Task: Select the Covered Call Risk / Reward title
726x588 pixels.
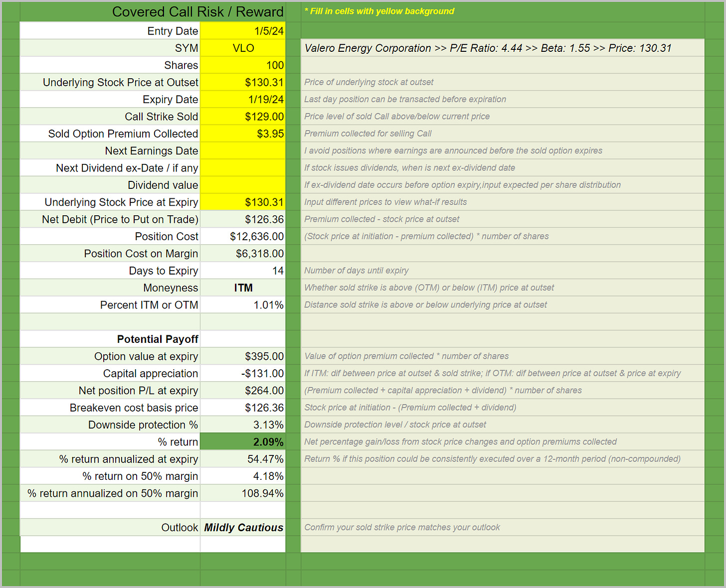Action: point(197,11)
